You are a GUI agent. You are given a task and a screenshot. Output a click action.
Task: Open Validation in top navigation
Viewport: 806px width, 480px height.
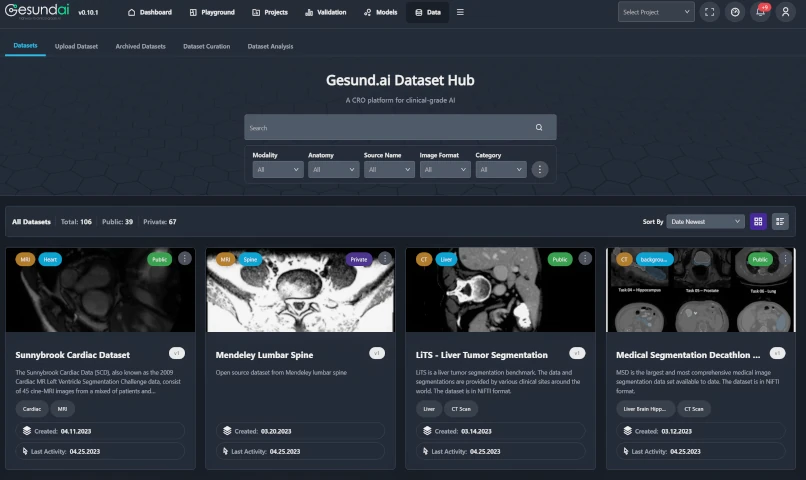325,12
